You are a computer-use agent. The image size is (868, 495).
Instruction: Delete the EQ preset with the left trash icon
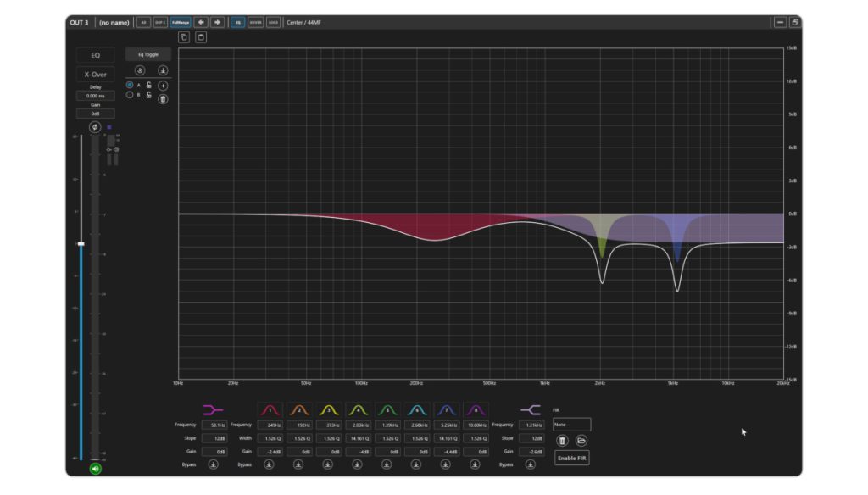163,99
